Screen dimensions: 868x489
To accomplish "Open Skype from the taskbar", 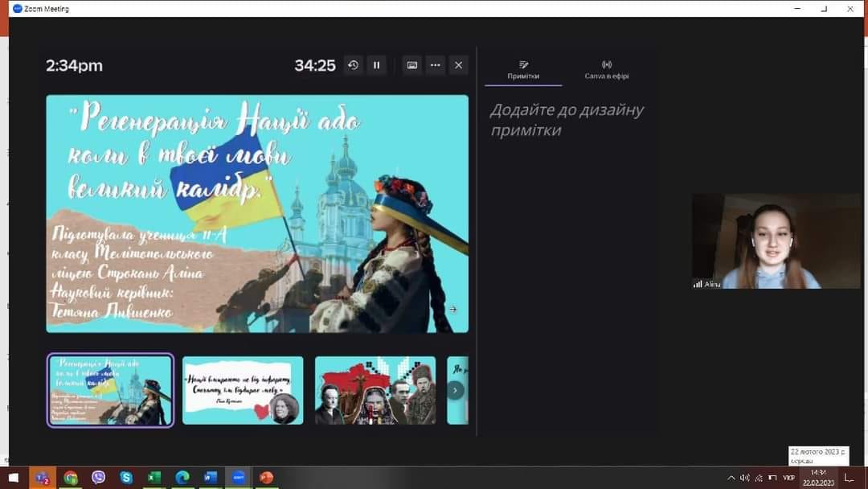I will 126,478.
